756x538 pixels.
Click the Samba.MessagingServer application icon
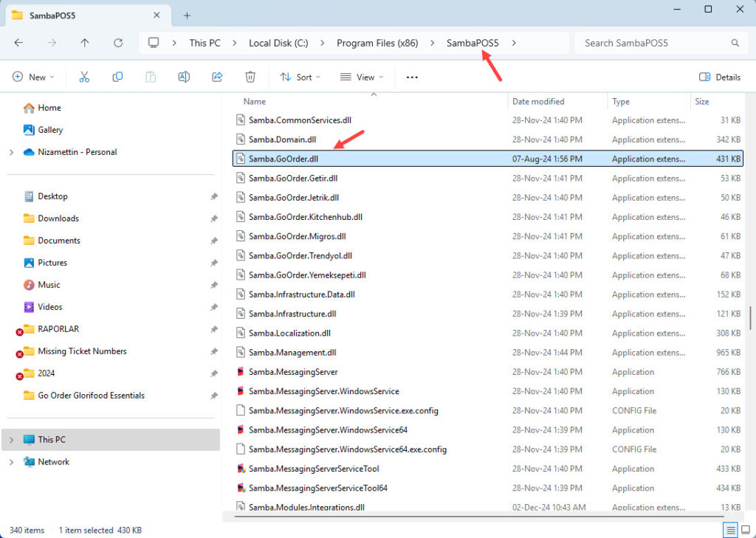[x=241, y=372]
